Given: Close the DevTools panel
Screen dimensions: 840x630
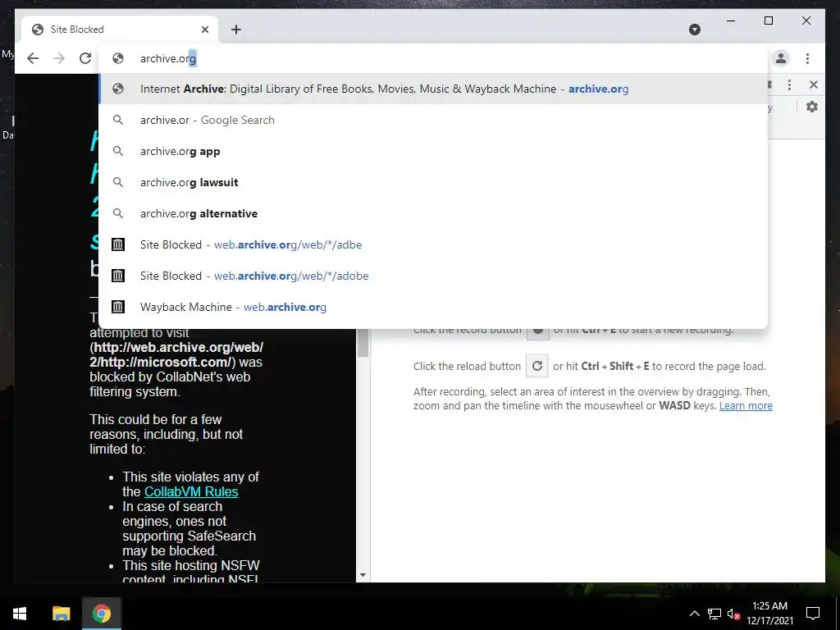Looking at the screenshot, I should click(813, 84).
